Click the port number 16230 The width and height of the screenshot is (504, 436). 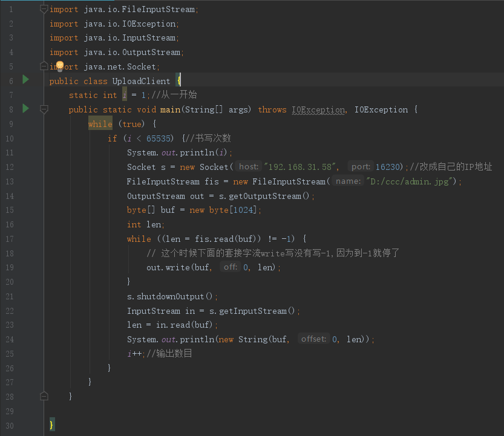[x=388, y=167]
